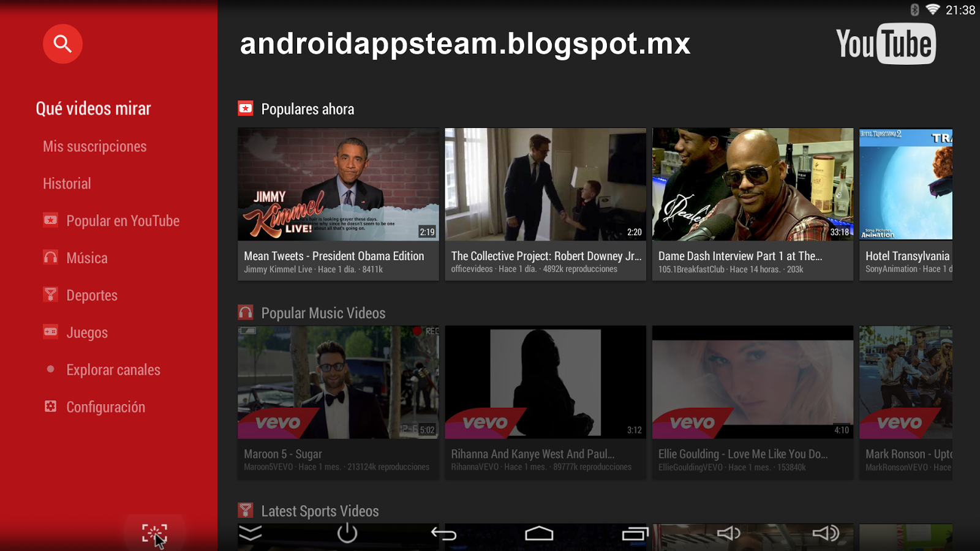Open Explorar canales menu entry
This screenshot has width=980, height=551.
point(113,370)
